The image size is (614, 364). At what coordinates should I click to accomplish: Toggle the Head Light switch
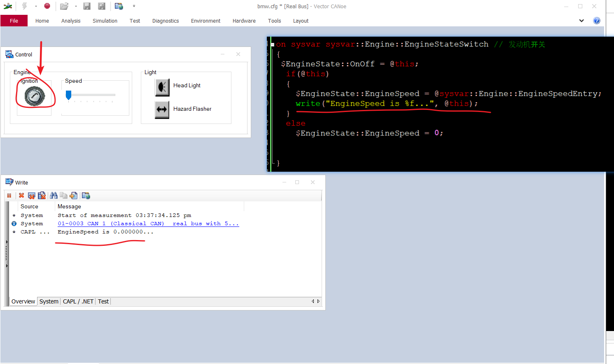(x=162, y=87)
